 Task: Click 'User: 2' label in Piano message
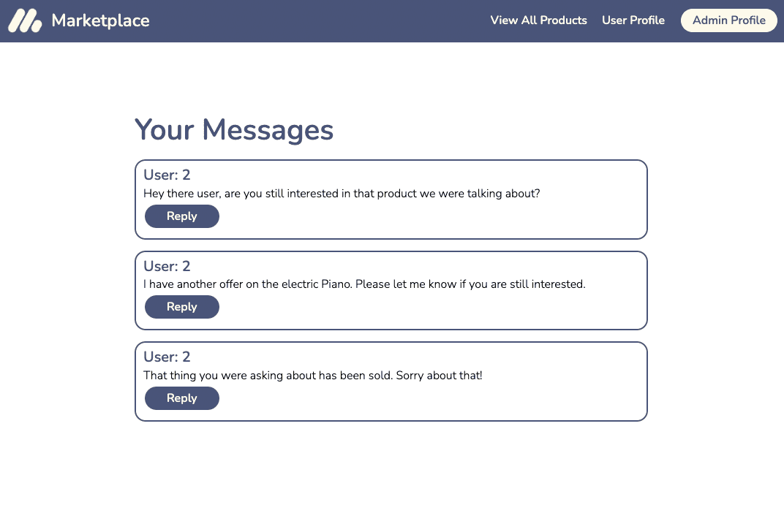pos(167,266)
